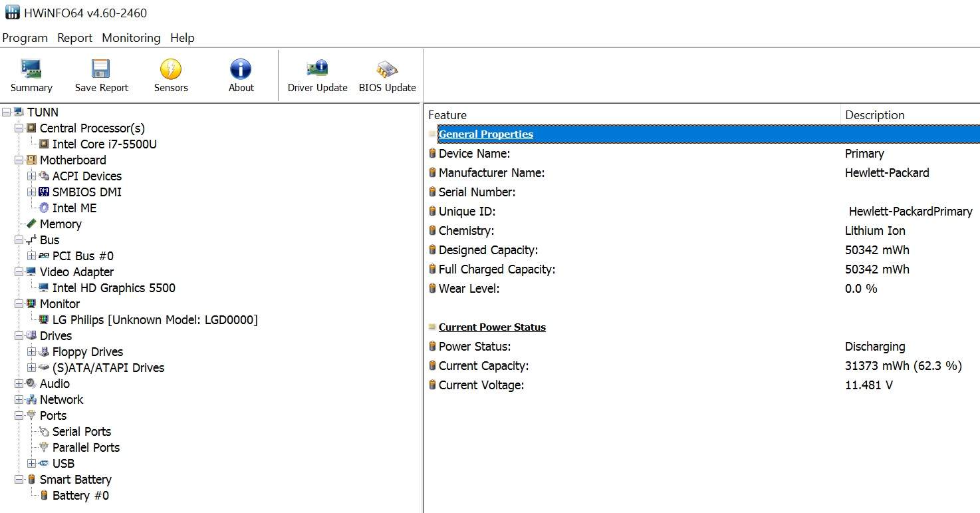Viewport: 980px width, 513px height.
Task: Click the Hewlett-PackardPrimary unique ID value
Action: (x=910, y=212)
